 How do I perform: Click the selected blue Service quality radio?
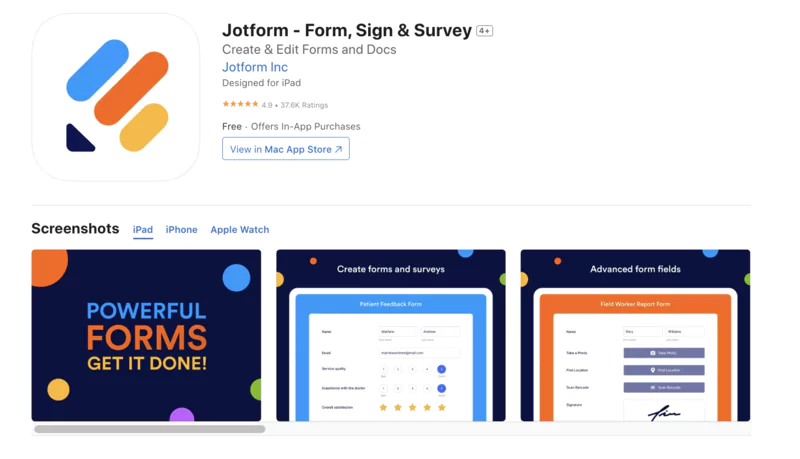click(442, 369)
